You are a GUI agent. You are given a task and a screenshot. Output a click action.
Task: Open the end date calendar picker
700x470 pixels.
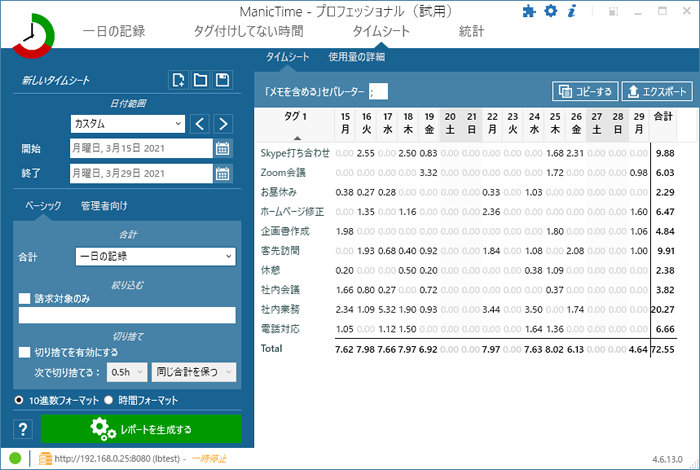pos(222,174)
